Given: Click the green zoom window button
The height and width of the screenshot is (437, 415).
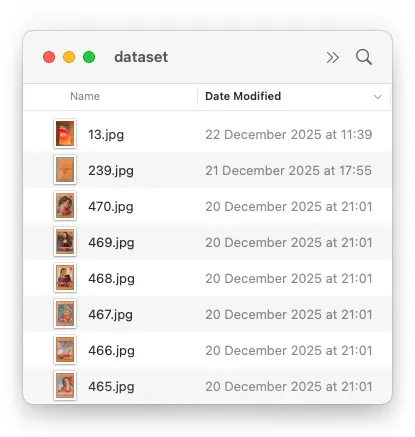Looking at the screenshot, I should (89, 57).
